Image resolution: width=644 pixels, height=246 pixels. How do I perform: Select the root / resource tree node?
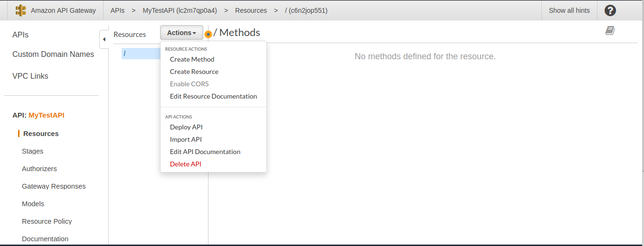click(x=141, y=53)
